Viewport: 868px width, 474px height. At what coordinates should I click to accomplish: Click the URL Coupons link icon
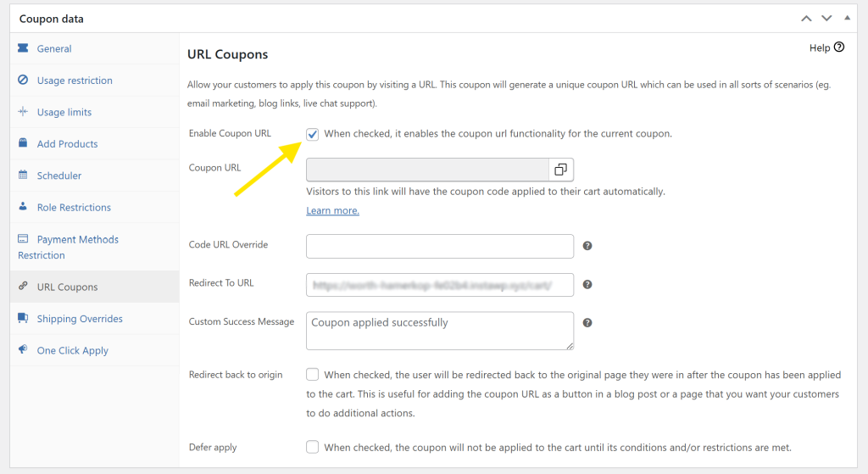23,287
